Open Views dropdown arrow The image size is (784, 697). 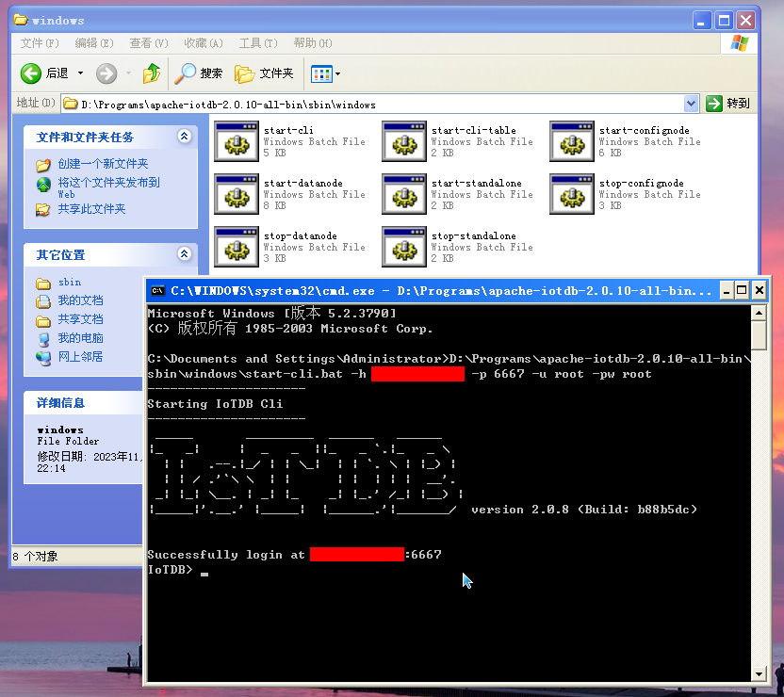click(338, 74)
